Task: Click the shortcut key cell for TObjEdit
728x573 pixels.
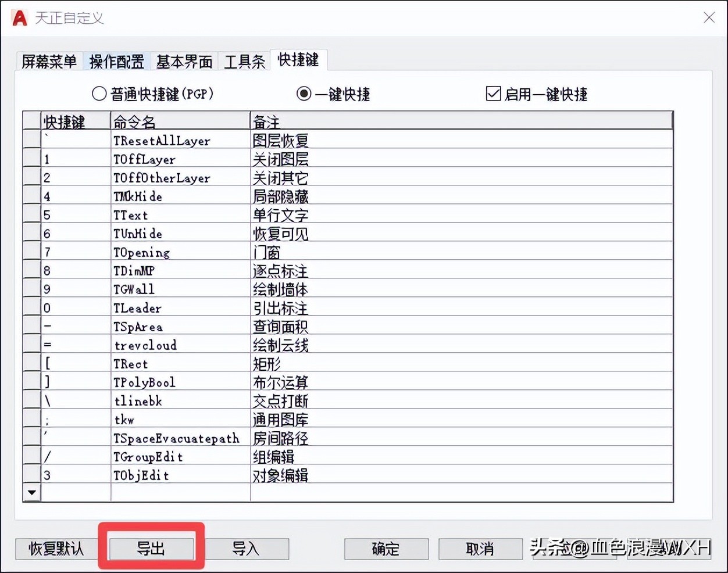Action: pos(76,475)
